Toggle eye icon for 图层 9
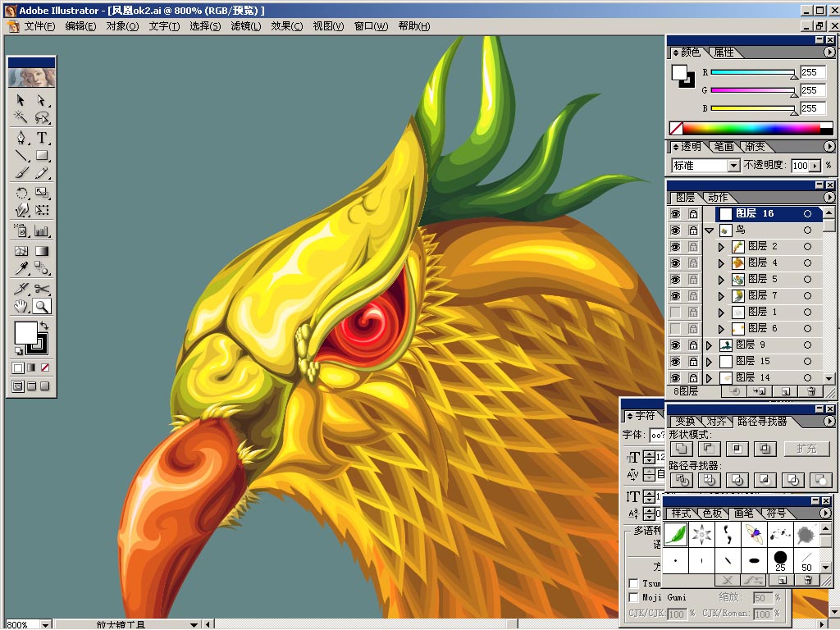The width and height of the screenshot is (840, 630). tap(676, 345)
